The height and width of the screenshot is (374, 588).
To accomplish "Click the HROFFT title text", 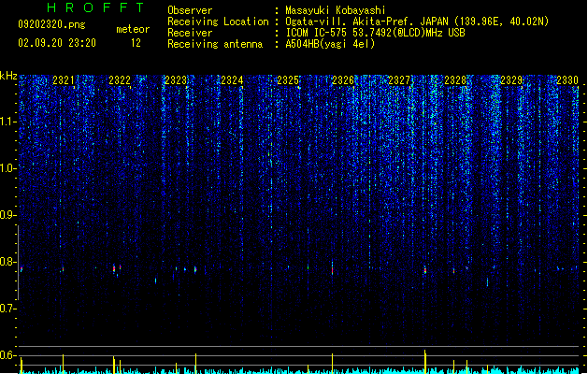I will (96, 7).
